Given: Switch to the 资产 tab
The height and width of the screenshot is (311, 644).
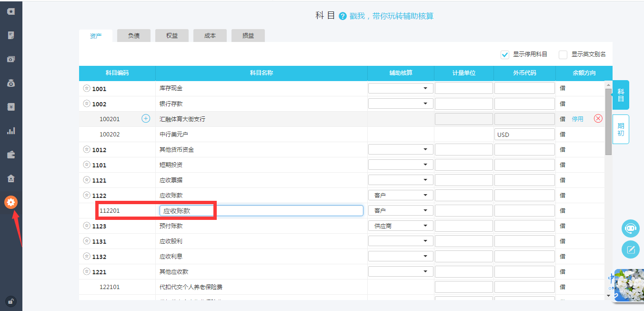Looking at the screenshot, I should click(96, 36).
